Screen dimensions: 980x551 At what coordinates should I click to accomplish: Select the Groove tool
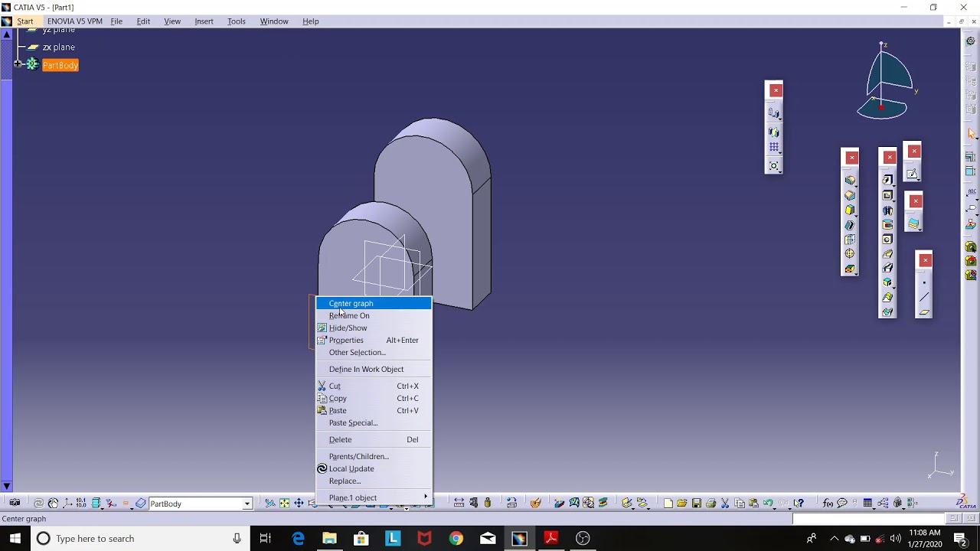click(887, 224)
